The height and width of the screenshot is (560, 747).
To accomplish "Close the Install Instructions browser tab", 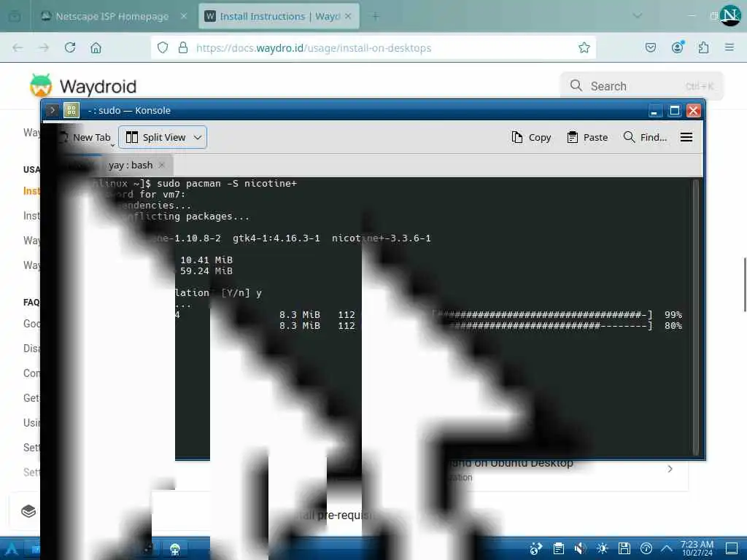I will click(348, 16).
